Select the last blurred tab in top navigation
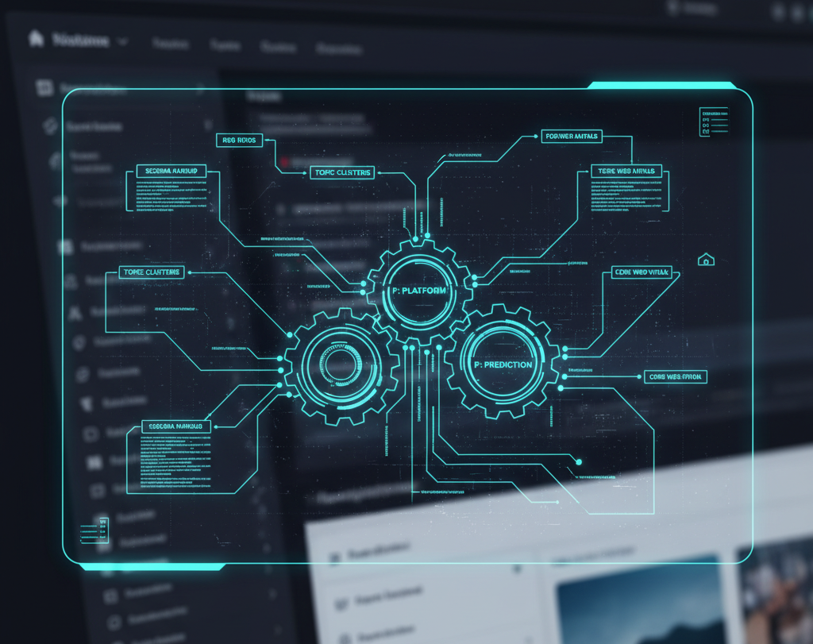The width and height of the screenshot is (813, 644). pos(340,48)
